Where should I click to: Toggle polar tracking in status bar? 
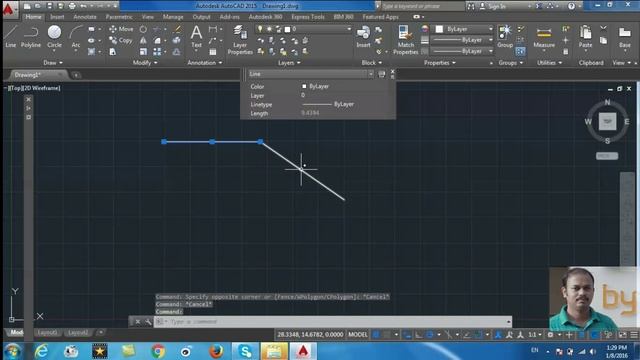430,335
